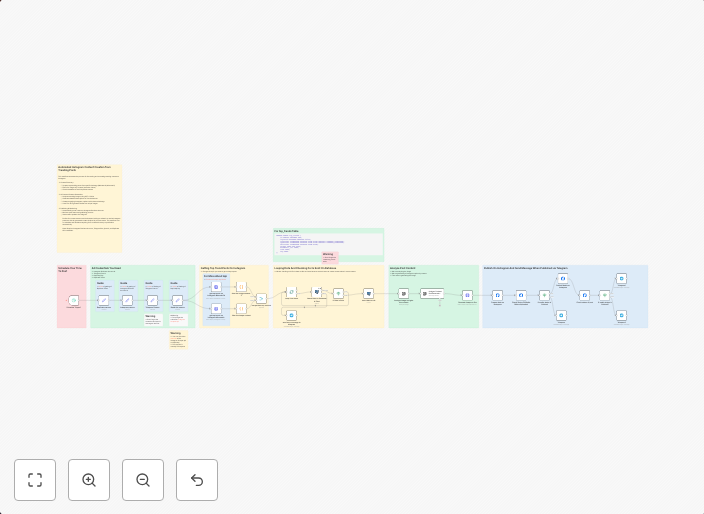Select the first pencil edit node
Screen dimensions: 704x514
pyautogui.click(x=103, y=300)
